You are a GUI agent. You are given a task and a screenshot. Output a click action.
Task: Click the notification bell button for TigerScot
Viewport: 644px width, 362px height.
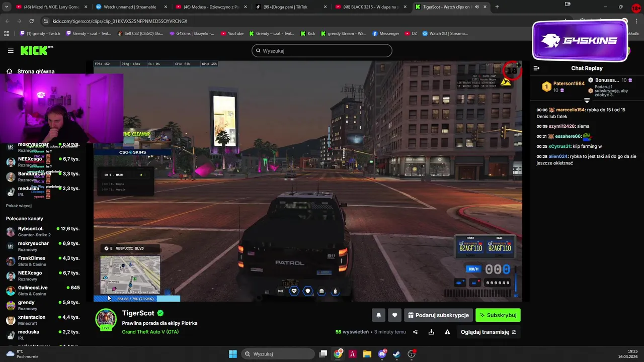click(x=378, y=315)
